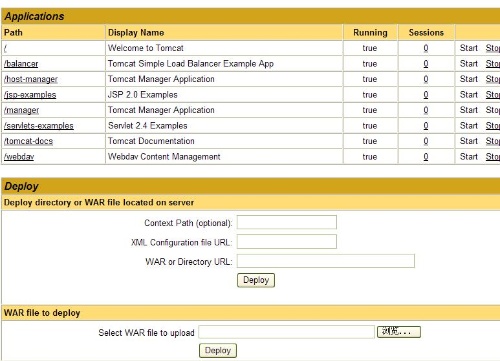Click the Running column header
Viewport: 500px width, 361px height.
click(370, 33)
